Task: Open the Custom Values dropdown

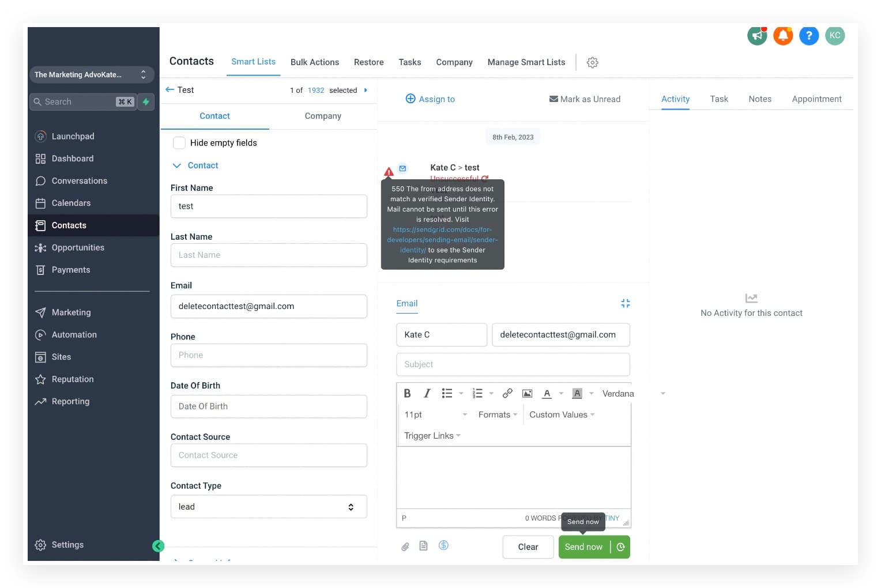Action: point(562,414)
